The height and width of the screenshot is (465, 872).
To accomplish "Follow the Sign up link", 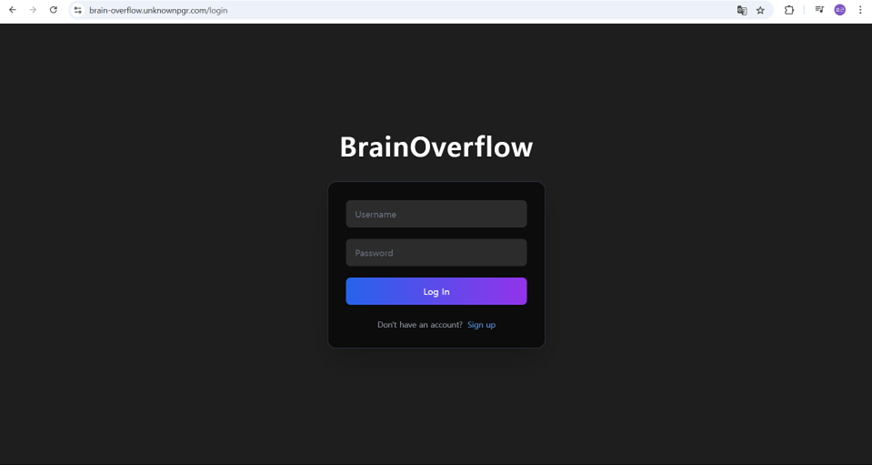I will tap(481, 325).
